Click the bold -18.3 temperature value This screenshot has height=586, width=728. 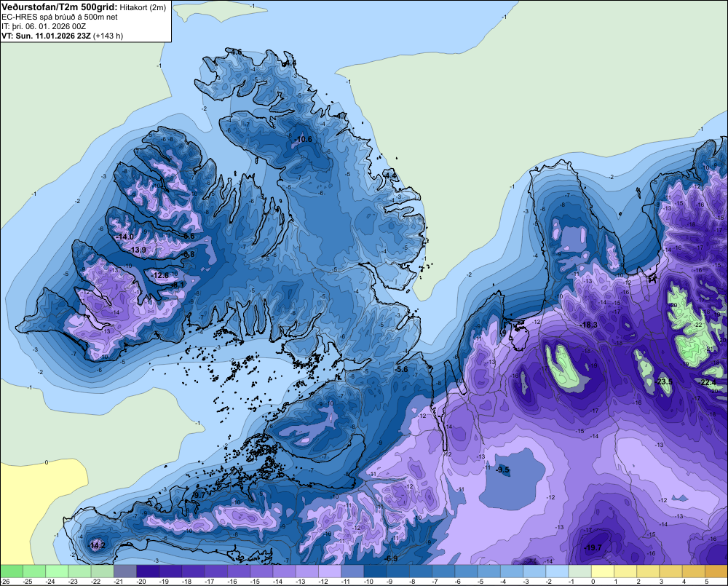point(589,325)
